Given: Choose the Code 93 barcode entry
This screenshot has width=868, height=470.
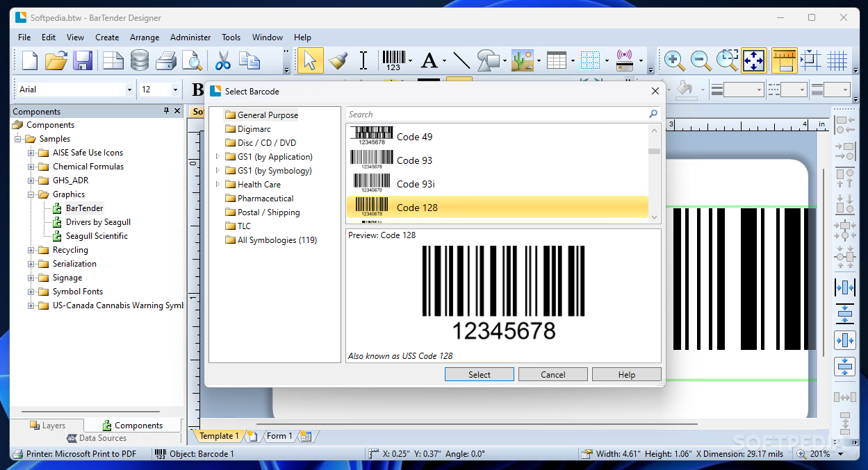Looking at the screenshot, I should [x=498, y=160].
